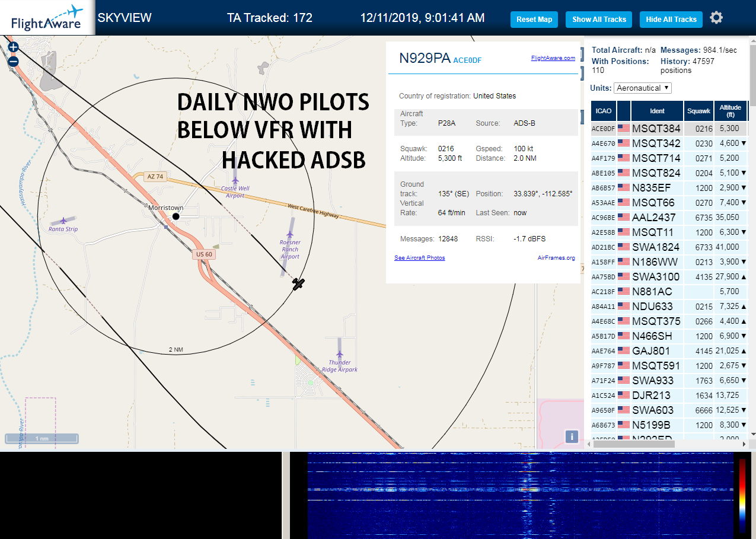Select N186WW aircraft row
The height and width of the screenshot is (539, 756).
point(669,261)
